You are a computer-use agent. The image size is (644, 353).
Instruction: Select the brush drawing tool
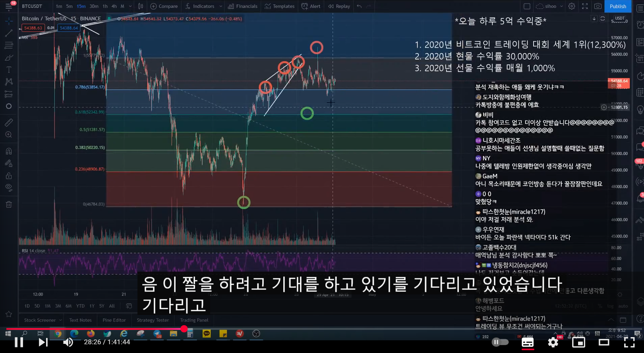pyautogui.click(x=9, y=58)
